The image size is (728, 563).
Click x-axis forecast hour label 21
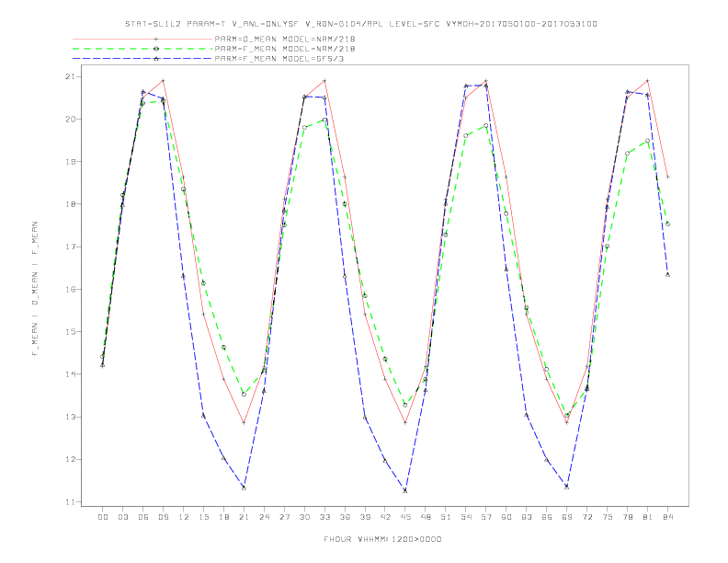pos(244,517)
